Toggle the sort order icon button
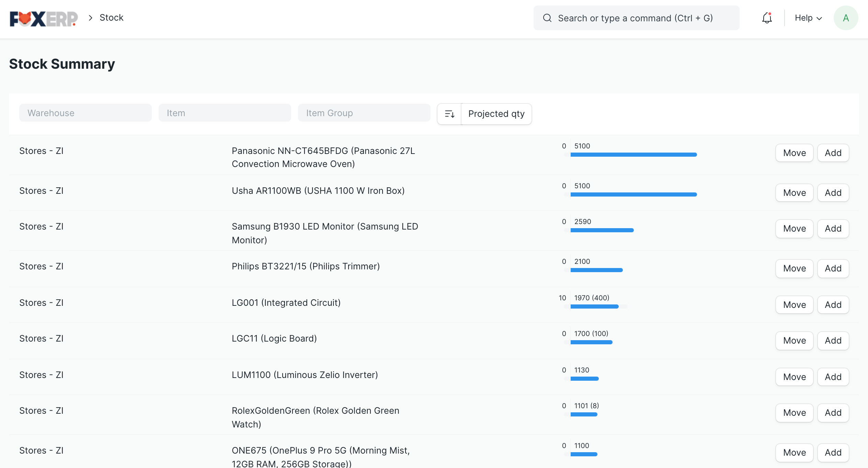 [x=449, y=114]
